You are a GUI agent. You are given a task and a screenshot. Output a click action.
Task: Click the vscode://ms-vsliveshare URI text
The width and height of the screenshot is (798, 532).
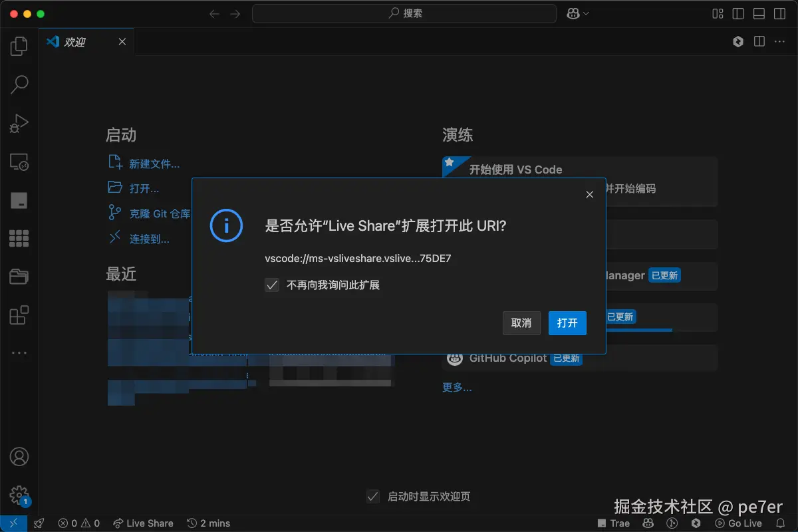pyautogui.click(x=358, y=258)
